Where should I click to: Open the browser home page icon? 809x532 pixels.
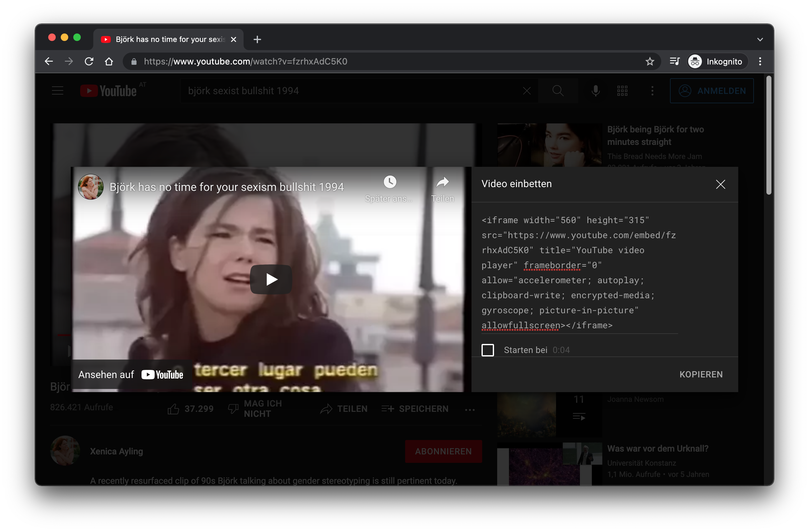pyautogui.click(x=109, y=61)
